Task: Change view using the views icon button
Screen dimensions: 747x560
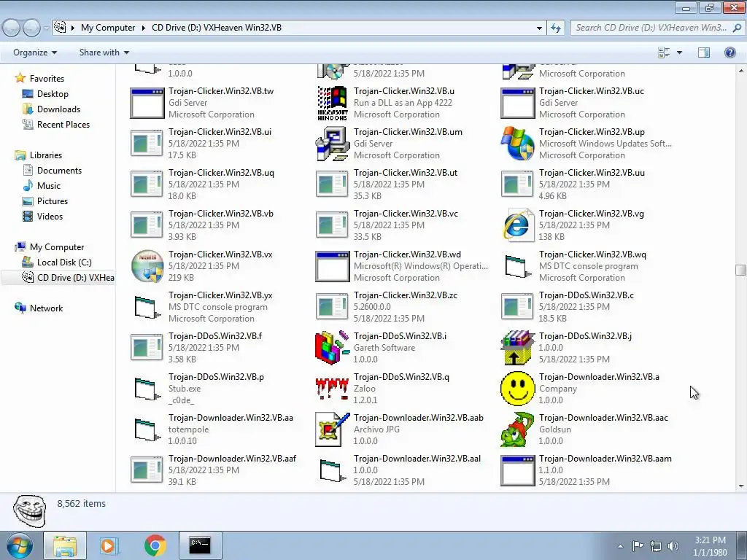Action: 664,52
